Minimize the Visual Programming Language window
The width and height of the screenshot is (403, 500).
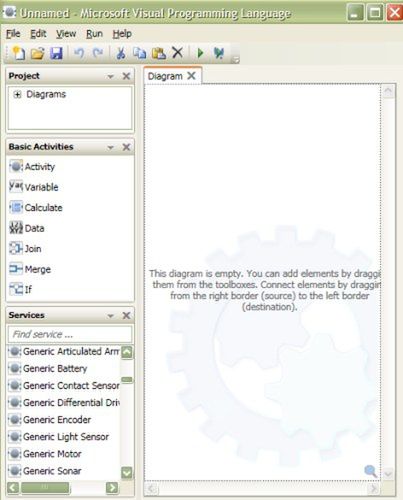point(355,13)
